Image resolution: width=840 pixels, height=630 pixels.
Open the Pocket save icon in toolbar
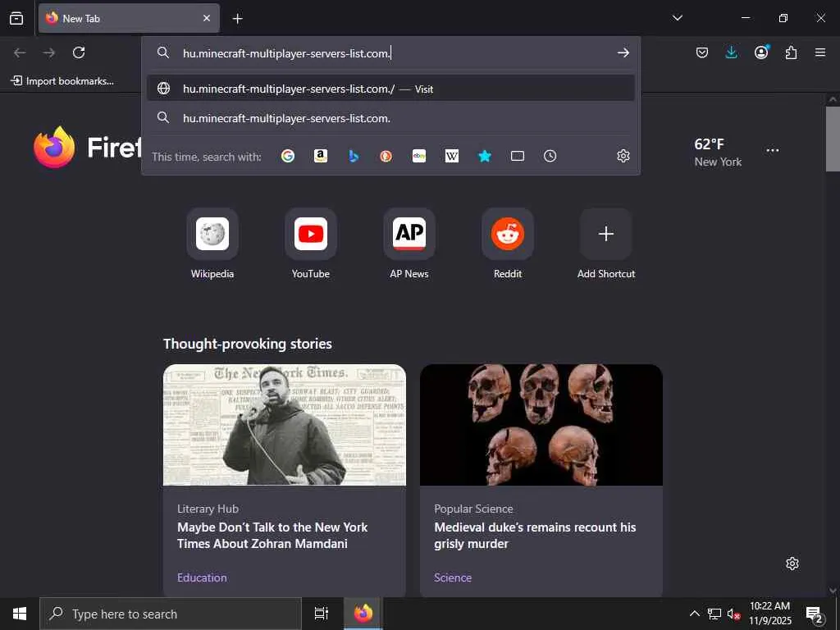(702, 52)
